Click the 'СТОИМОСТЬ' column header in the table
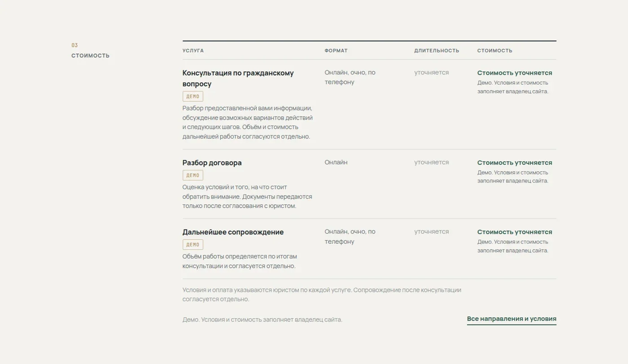628x364 pixels. 494,51
